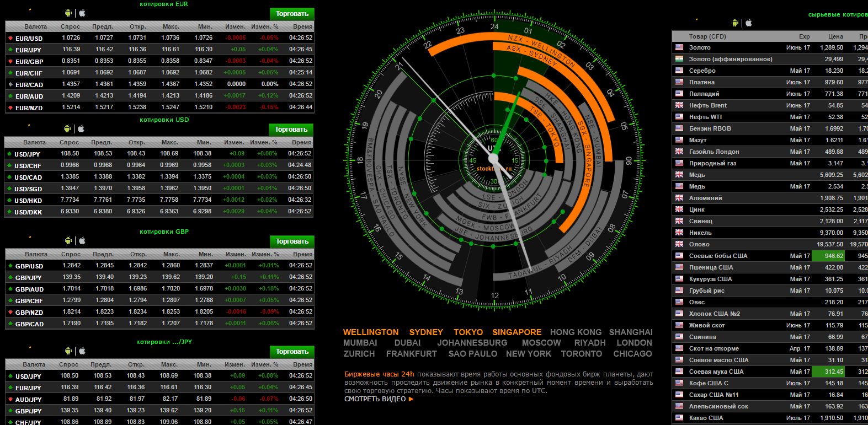
Task: Click the green up arrow beside EUR/JPY in the EUR table
Action: 10,50
